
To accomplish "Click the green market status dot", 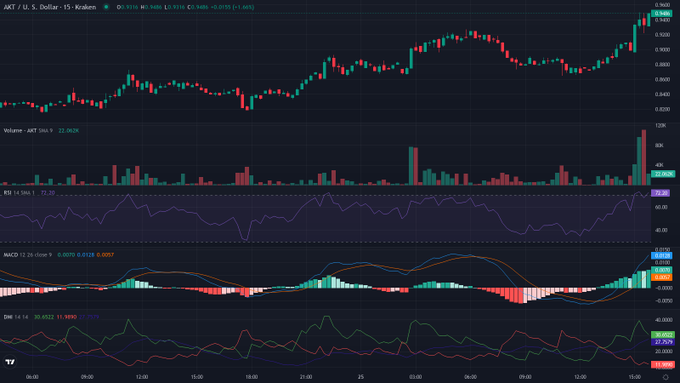I will point(106,7).
